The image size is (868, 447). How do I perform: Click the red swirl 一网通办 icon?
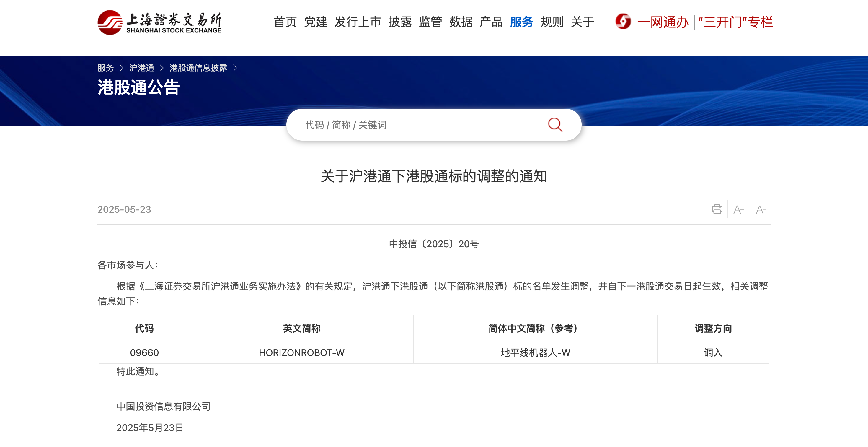coord(623,22)
